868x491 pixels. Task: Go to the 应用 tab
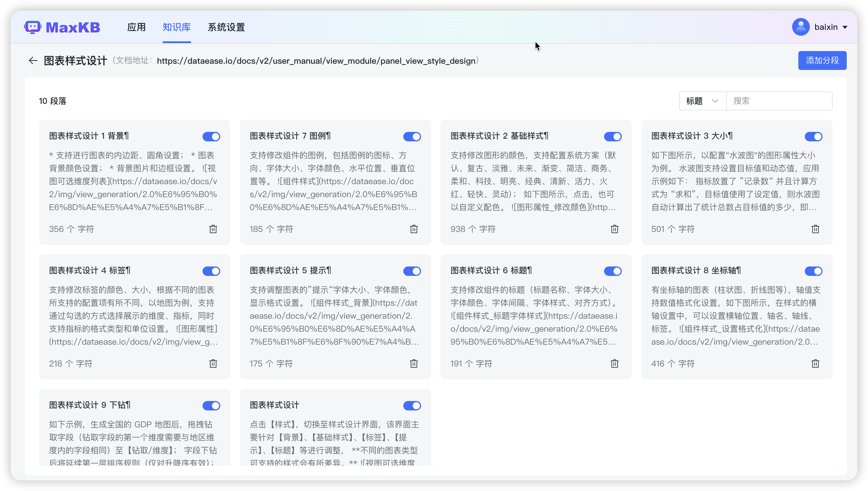point(136,27)
